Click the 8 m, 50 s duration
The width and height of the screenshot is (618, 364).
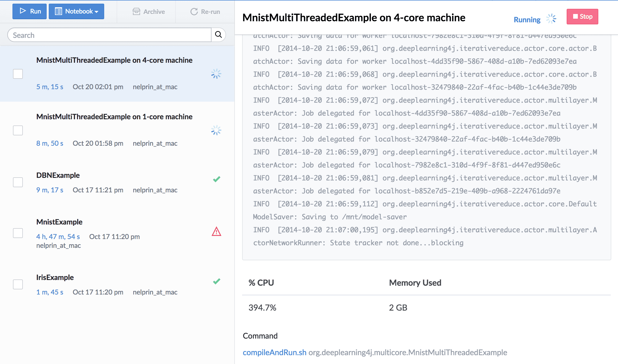[x=50, y=143]
